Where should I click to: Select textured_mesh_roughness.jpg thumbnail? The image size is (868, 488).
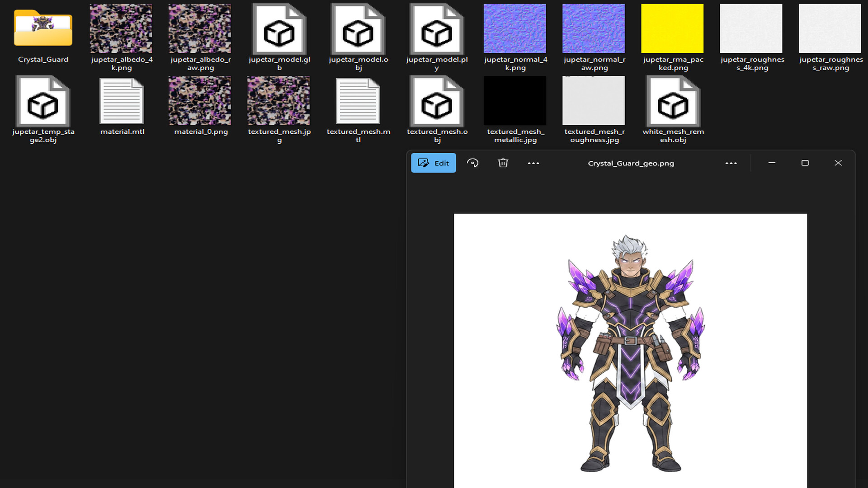(594, 100)
